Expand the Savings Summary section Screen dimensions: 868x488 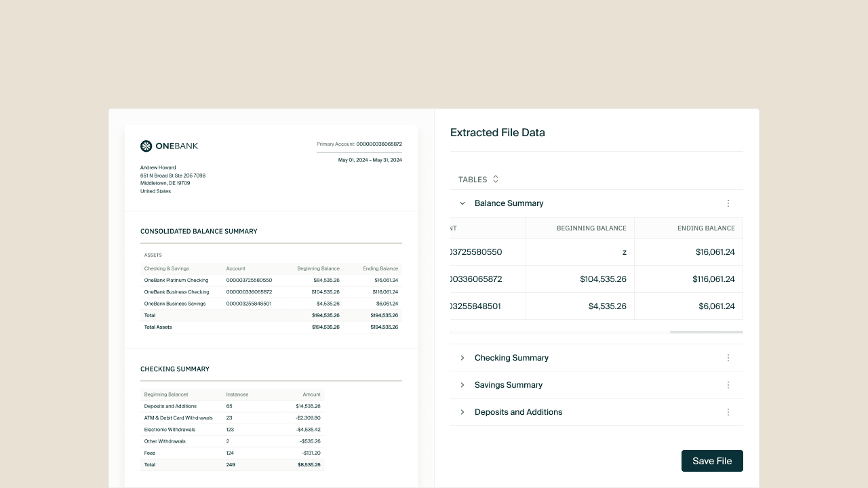coord(462,385)
